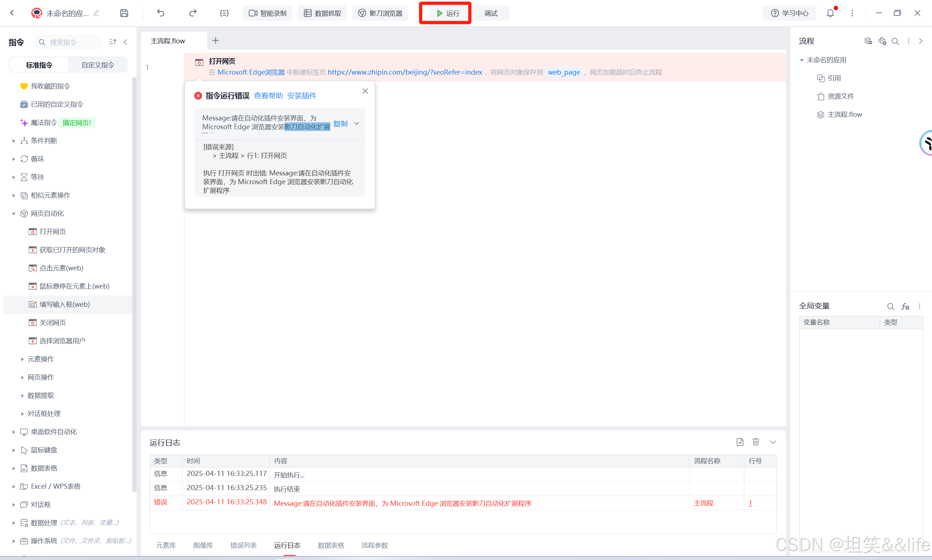Select the 填写输入框(web) command

coord(64,305)
